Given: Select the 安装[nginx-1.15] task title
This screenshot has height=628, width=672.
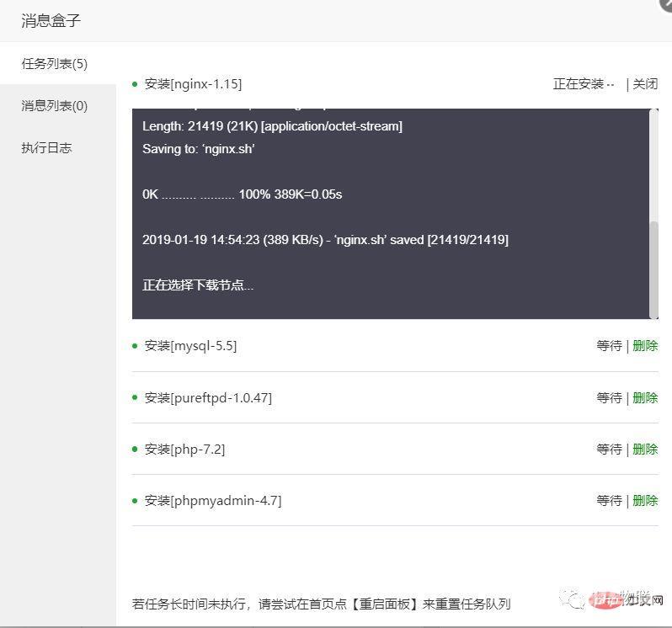Looking at the screenshot, I should [193, 84].
